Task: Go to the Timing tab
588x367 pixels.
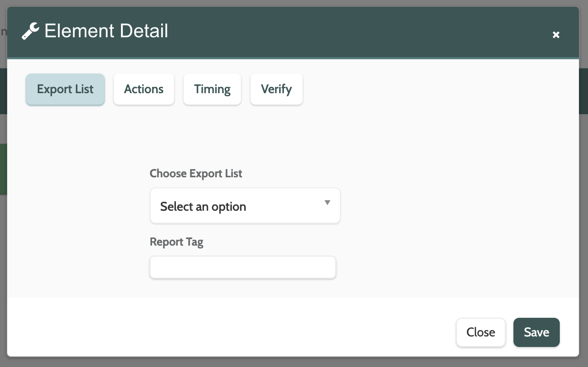Action: click(x=212, y=89)
